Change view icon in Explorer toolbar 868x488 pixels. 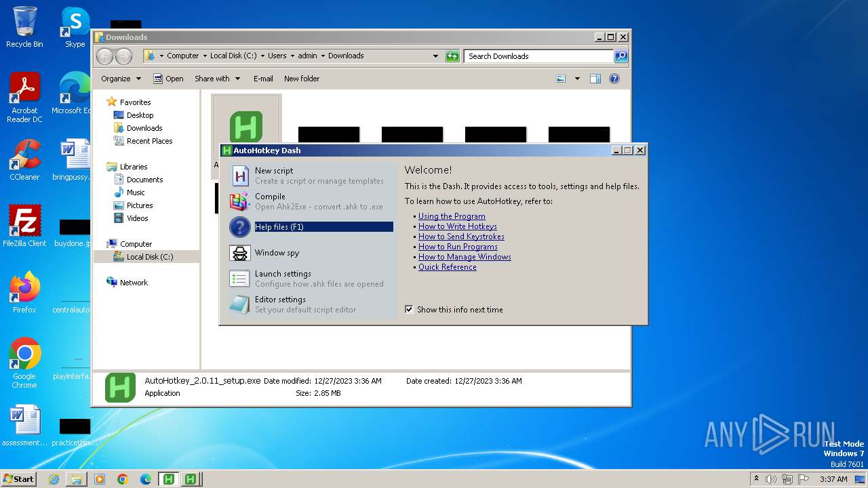click(x=561, y=79)
